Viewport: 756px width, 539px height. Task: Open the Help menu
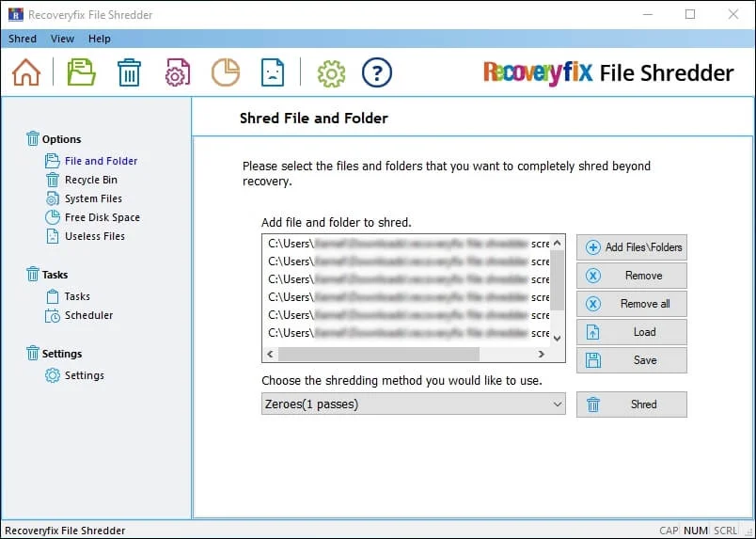point(100,39)
